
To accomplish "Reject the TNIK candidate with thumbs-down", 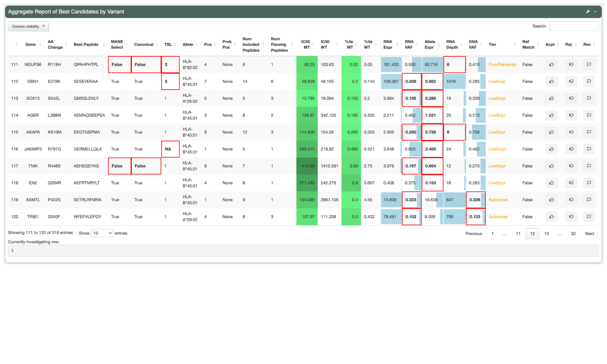I will 571,166.
